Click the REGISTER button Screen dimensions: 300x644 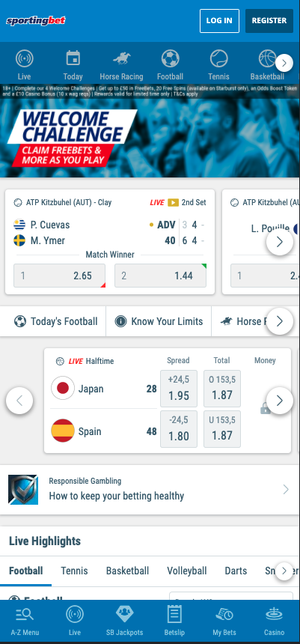click(269, 20)
